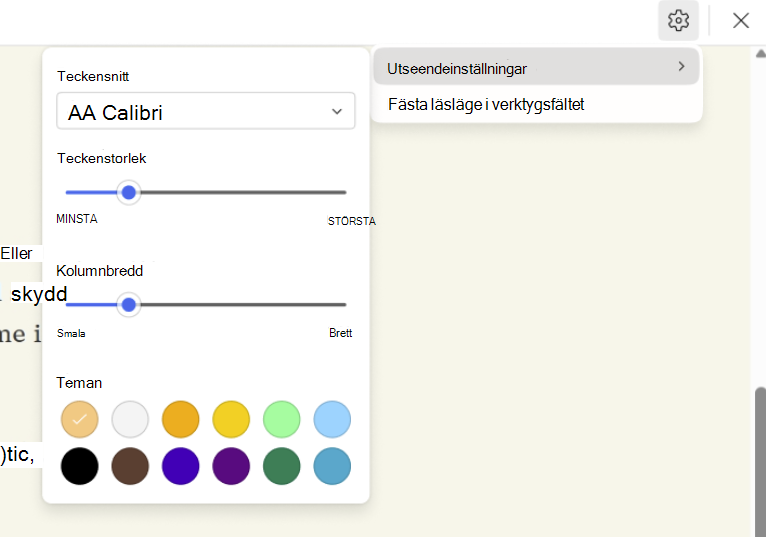Select the yellow theme swatch
The width and height of the screenshot is (766, 537).
click(231, 419)
